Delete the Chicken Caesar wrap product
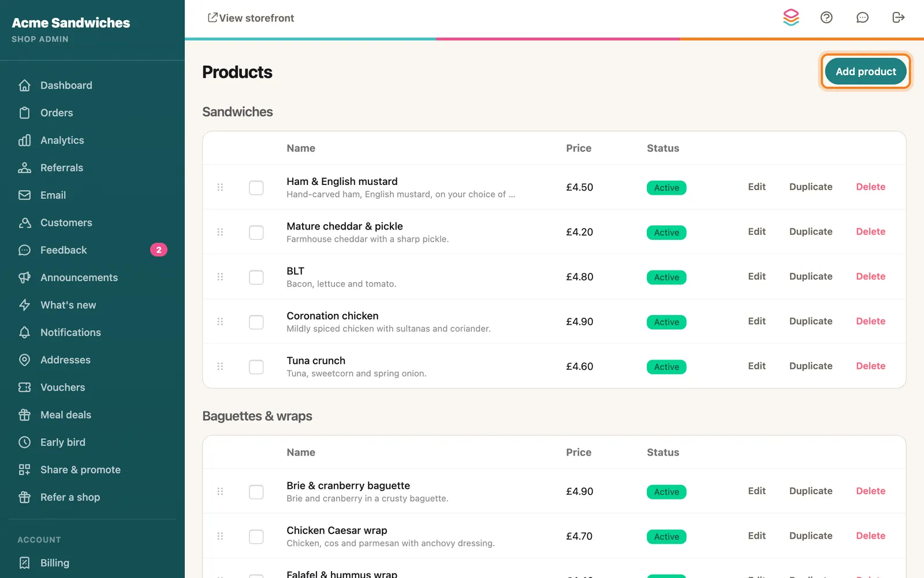 click(x=870, y=536)
